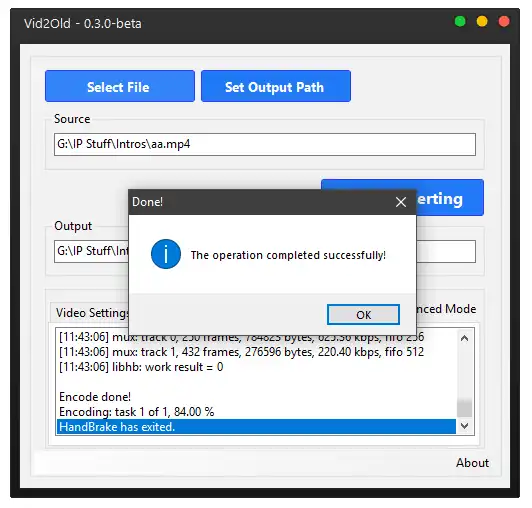Select the 'HandBrake has exited.' log line
Image resolution: width=532 pixels, height=508 pixels.
pyautogui.click(x=256, y=427)
